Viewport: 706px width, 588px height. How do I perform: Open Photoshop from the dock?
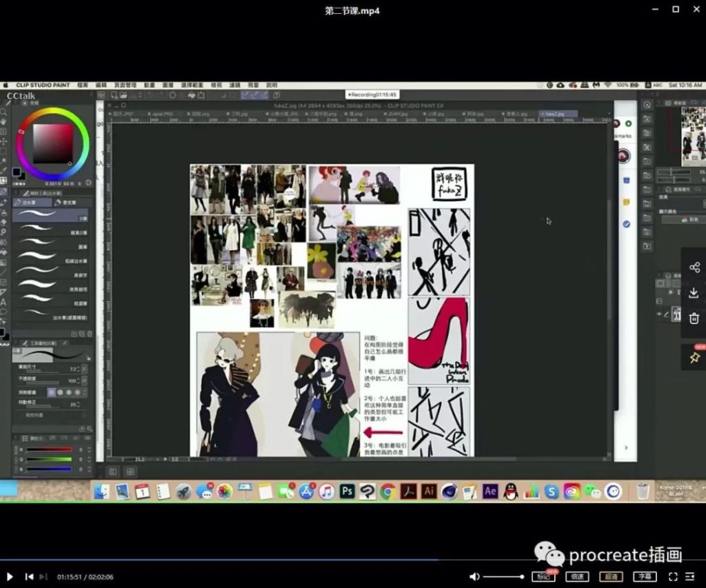click(347, 491)
